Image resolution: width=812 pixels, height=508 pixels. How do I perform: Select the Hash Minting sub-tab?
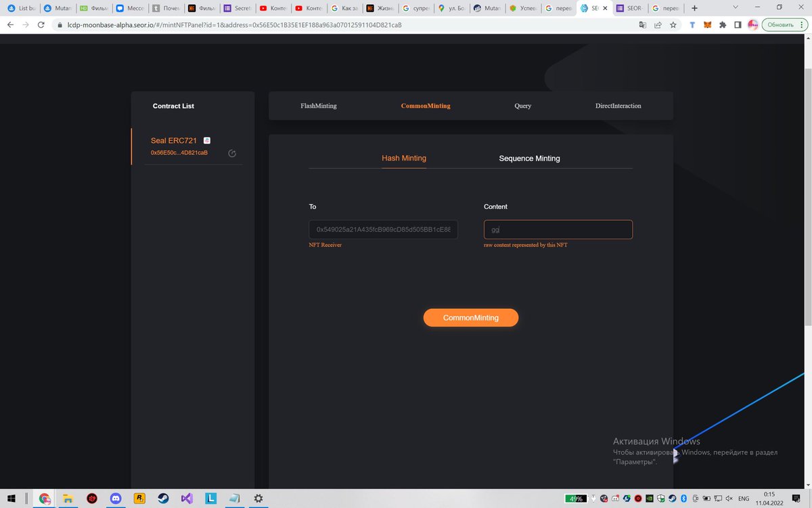[x=404, y=158]
